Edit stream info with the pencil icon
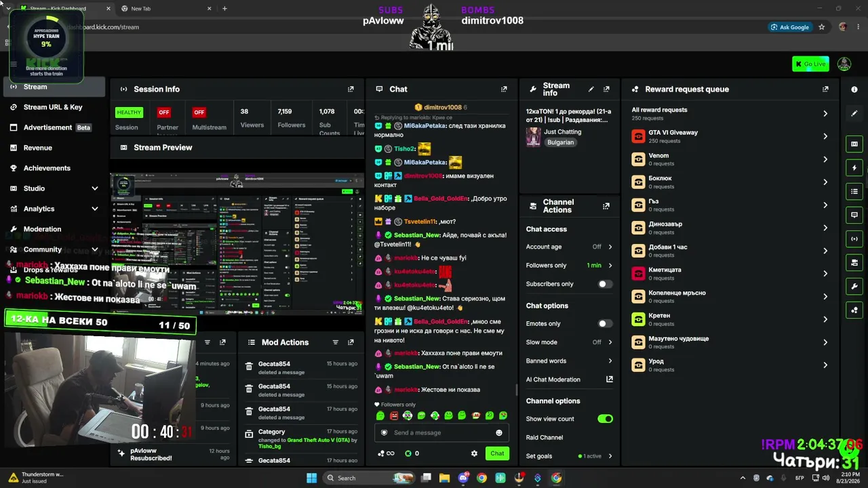 pyautogui.click(x=591, y=89)
